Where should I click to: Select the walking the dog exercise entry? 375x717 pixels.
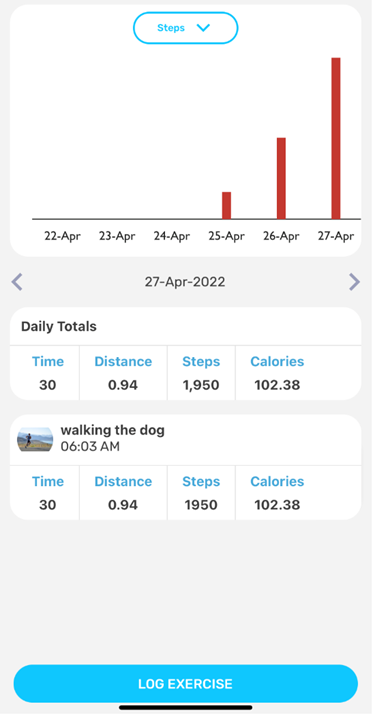tap(186, 439)
